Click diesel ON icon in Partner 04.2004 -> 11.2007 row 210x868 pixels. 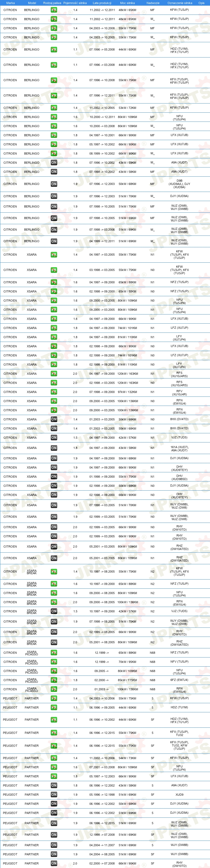(54, 845)
